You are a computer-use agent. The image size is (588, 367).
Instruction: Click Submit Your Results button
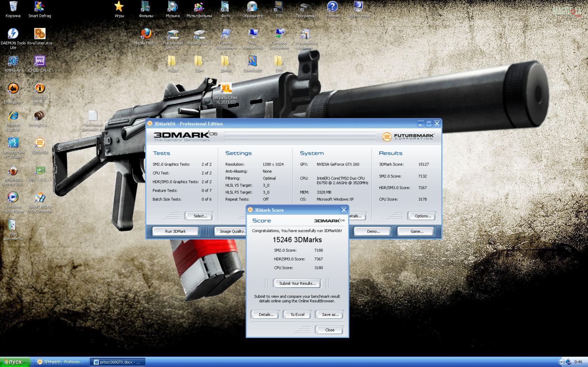[297, 283]
